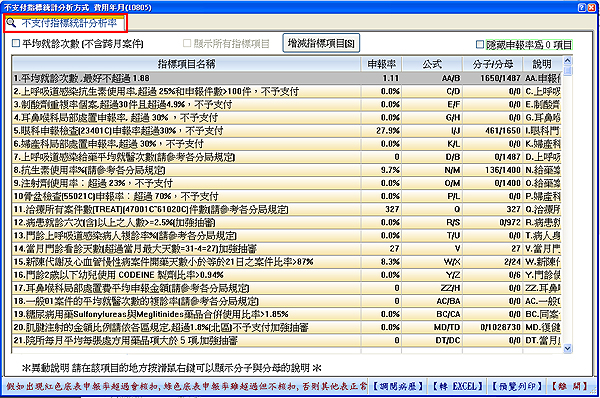Click the vertical scrollbar thumb of the table
Screen dimensions: 600x398
pyautogui.click(x=567, y=71)
